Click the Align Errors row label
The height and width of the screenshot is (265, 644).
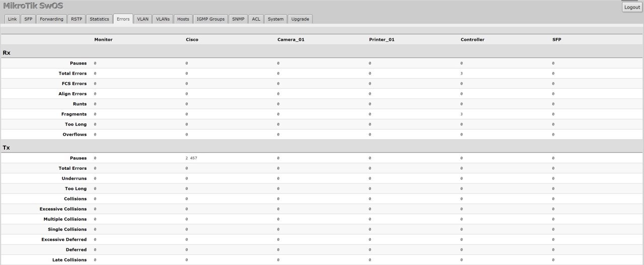72,94
